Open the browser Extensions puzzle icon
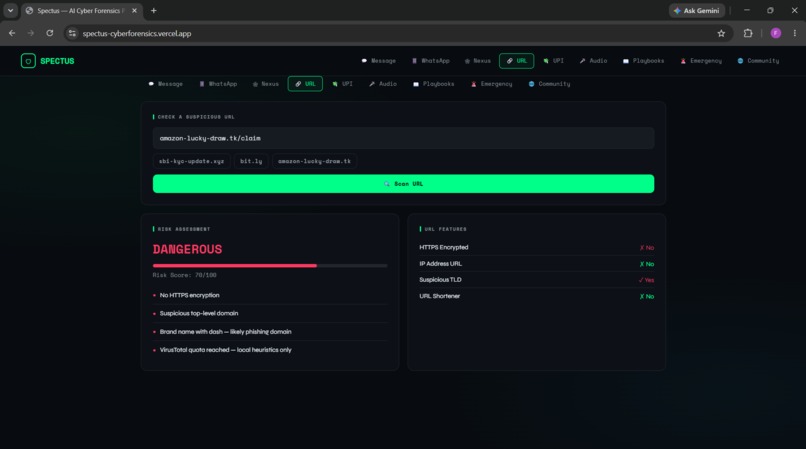Screen dimensions: 806x449 [748, 33]
